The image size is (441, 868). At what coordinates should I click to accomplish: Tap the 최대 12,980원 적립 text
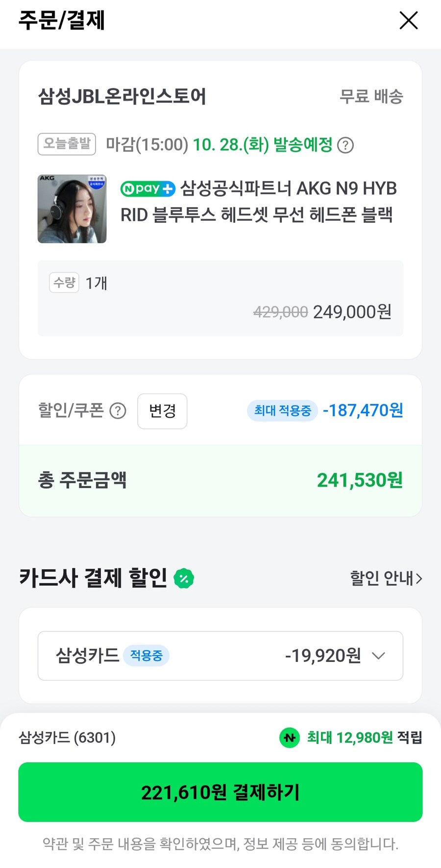(364, 737)
